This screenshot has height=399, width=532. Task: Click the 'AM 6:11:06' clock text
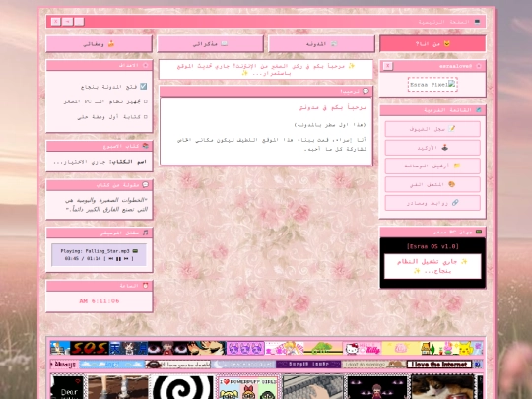point(100,300)
